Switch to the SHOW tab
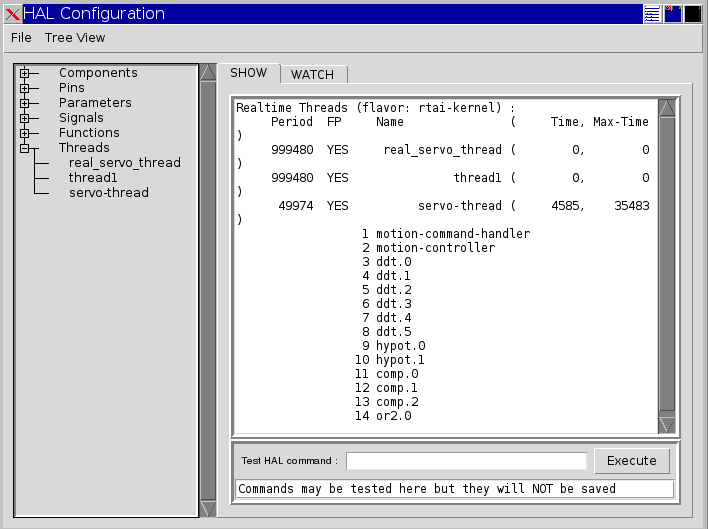The width and height of the screenshot is (708, 529). pyautogui.click(x=249, y=73)
